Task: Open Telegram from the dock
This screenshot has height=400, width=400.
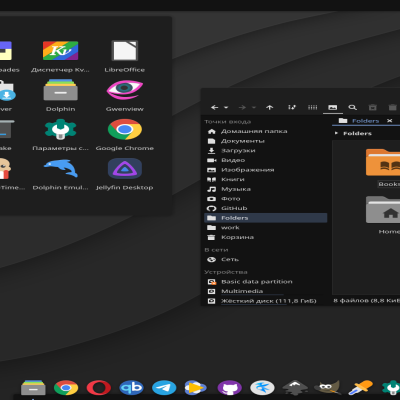Action: 164,388
